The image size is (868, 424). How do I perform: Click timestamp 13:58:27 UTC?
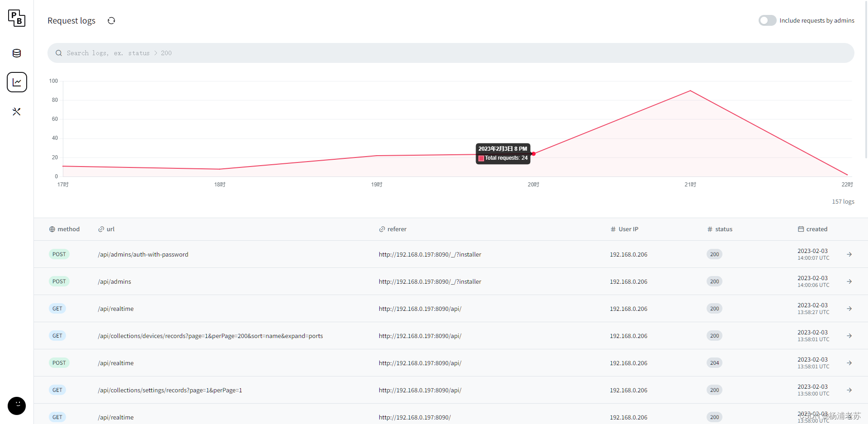tap(813, 312)
